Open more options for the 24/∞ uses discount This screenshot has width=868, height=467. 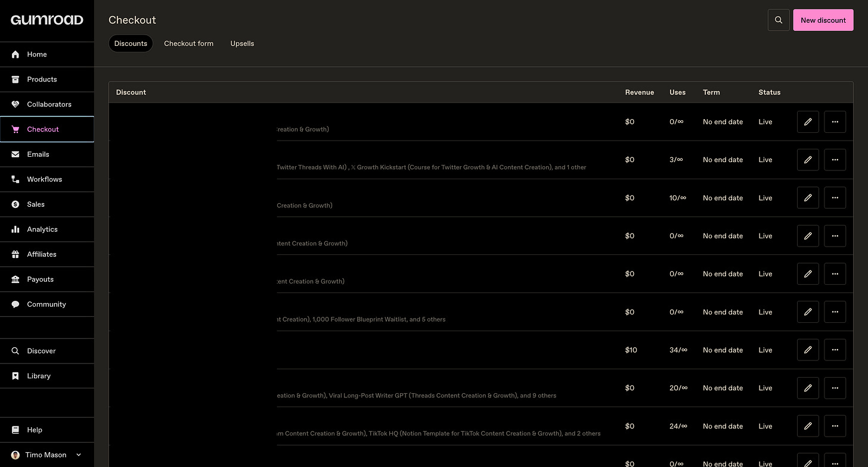pyautogui.click(x=835, y=426)
